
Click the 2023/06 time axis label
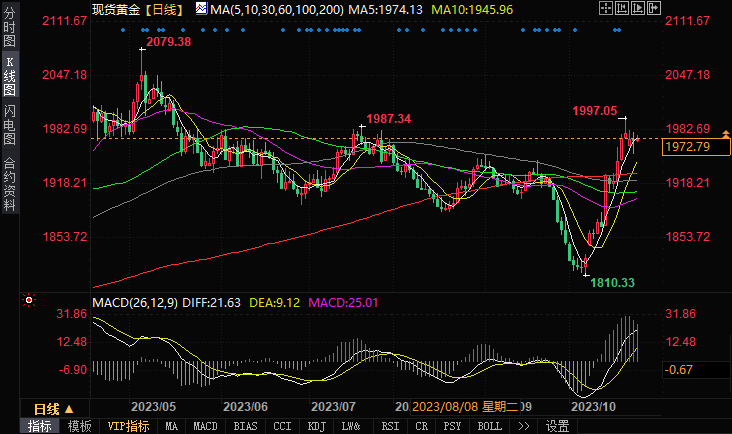coord(245,406)
